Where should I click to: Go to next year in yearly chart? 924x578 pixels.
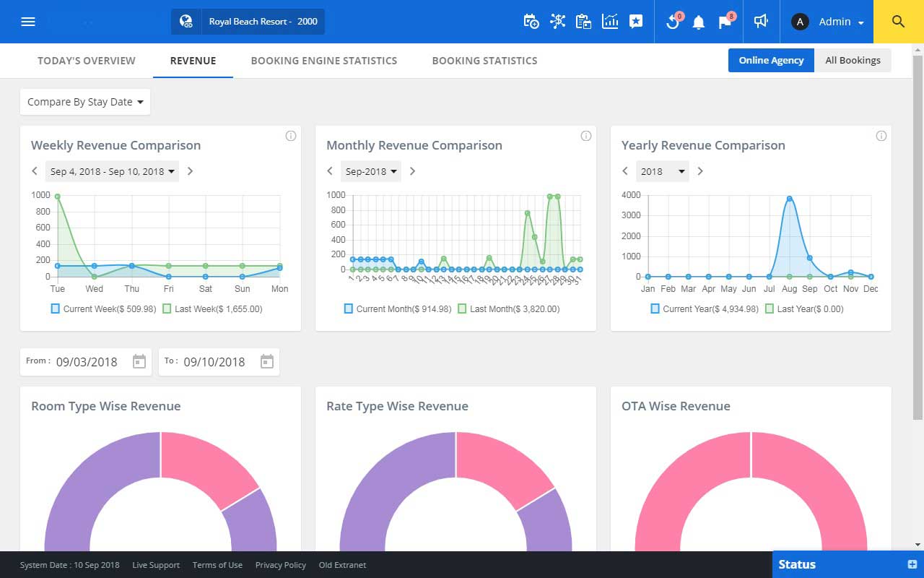[x=699, y=171]
